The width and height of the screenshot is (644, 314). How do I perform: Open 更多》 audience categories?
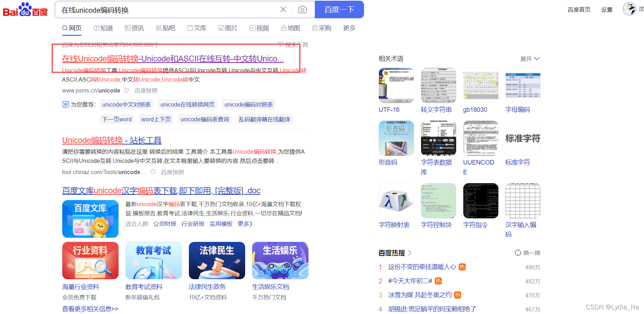pos(245,224)
